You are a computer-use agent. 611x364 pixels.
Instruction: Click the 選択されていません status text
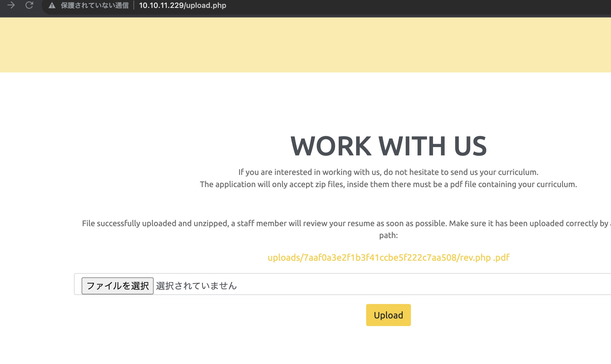[x=196, y=286]
